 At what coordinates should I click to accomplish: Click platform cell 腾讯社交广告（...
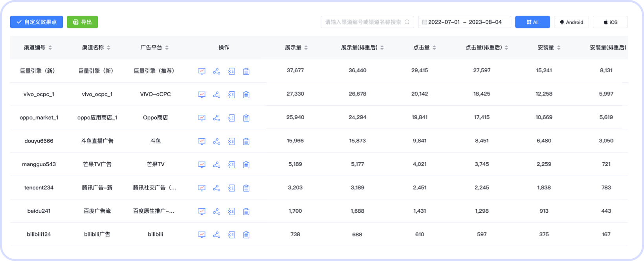[155, 187]
